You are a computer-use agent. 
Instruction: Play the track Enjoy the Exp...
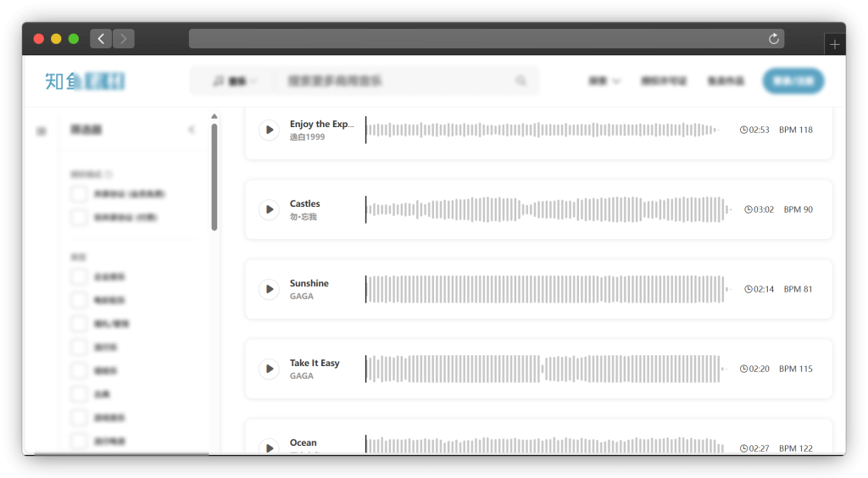click(x=269, y=130)
